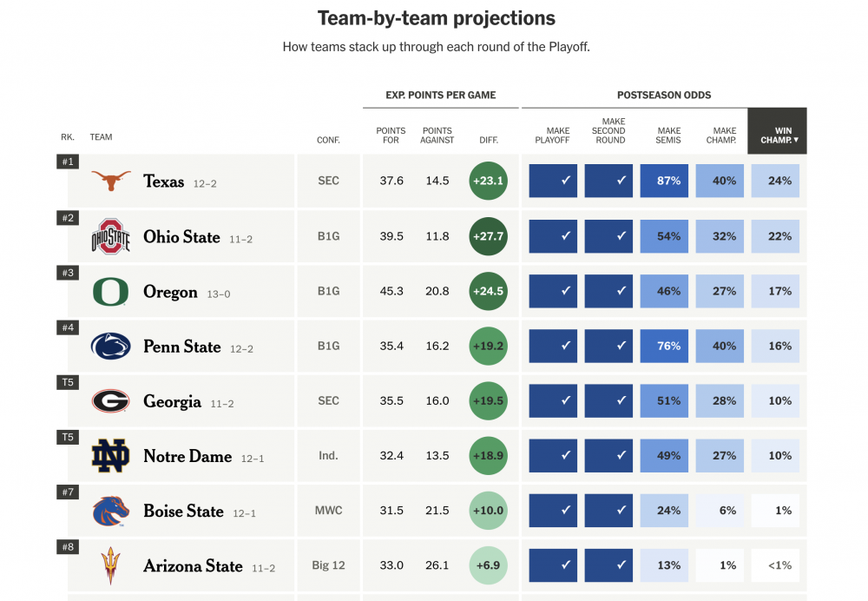Viewport: 868px width, 601px height.
Task: Click Oregon's Make Second Round checkmark cell
Action: coord(609,291)
